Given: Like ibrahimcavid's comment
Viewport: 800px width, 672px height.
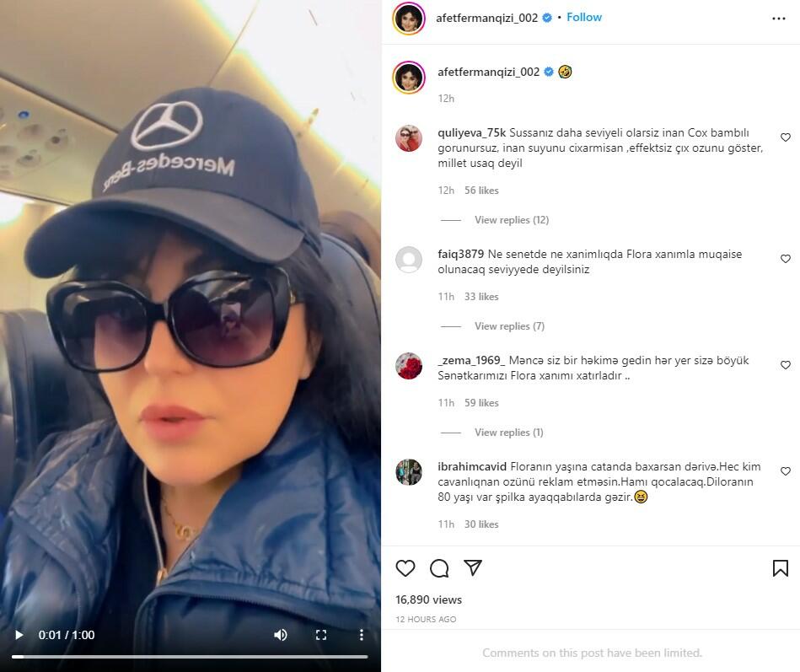Looking at the screenshot, I should pos(786,471).
